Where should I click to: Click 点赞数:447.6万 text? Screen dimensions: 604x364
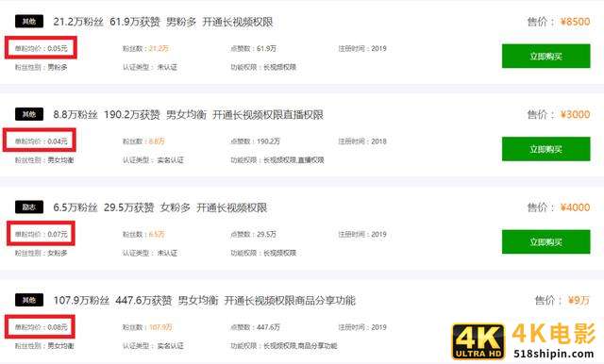coord(256,327)
